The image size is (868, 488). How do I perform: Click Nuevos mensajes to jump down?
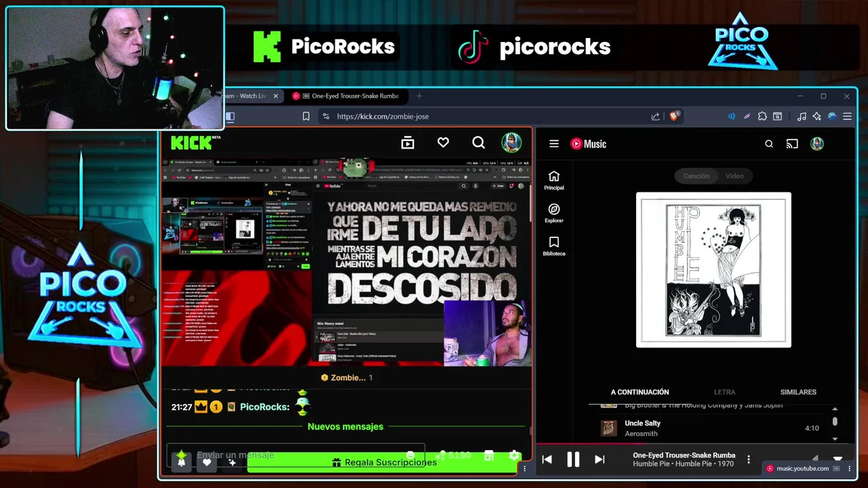345,426
